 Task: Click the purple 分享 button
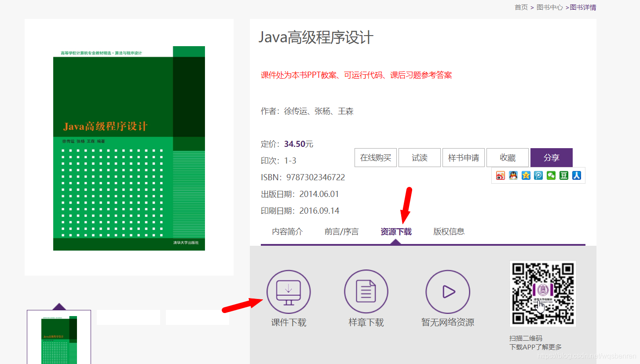click(x=552, y=158)
